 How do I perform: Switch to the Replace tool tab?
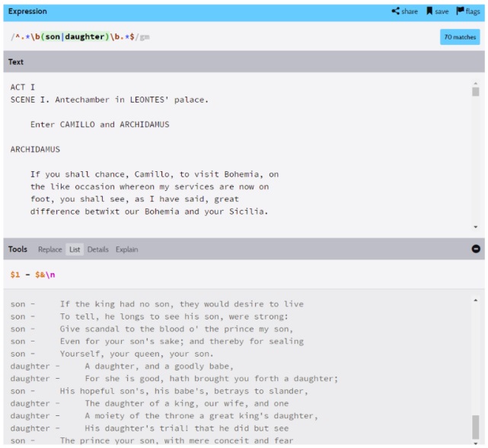[50, 249]
